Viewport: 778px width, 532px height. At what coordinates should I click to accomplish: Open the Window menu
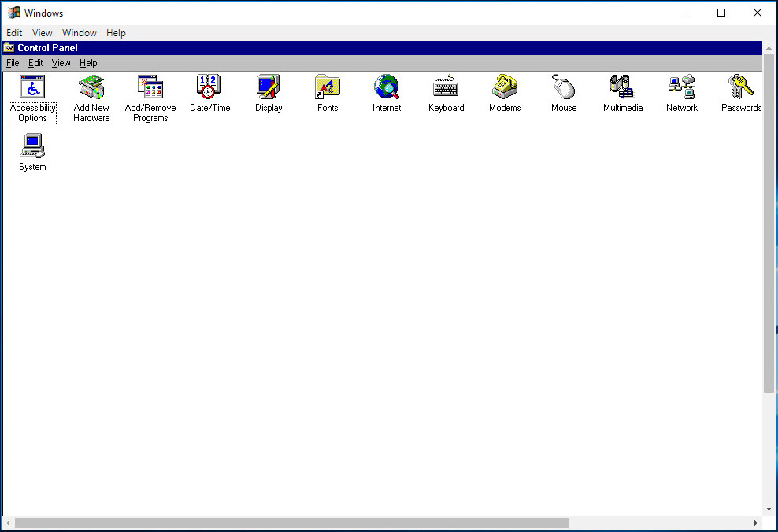click(80, 33)
